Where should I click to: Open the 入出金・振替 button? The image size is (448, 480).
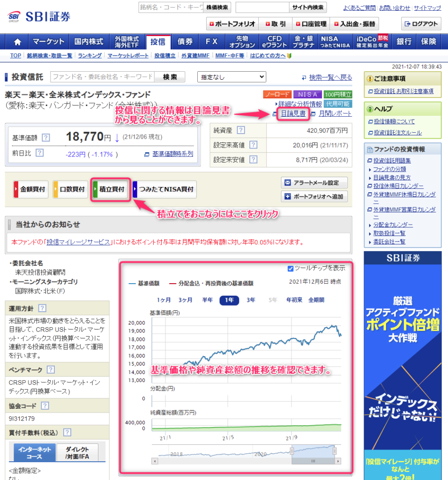pos(354,24)
